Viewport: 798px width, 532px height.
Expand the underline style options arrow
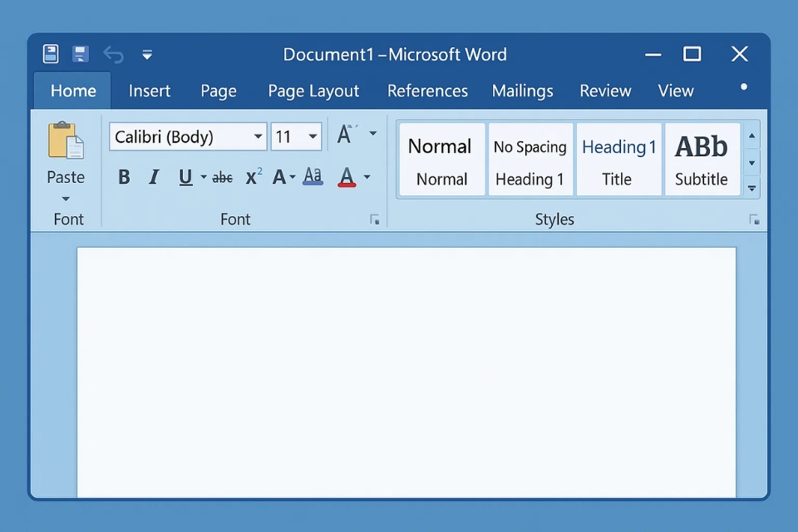point(201,177)
